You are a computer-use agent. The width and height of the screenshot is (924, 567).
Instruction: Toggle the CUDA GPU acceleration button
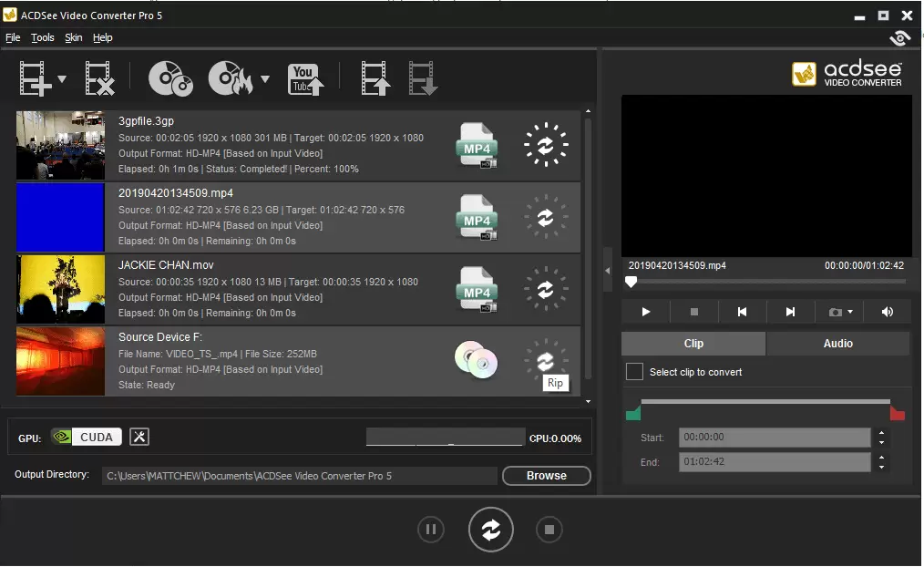pyautogui.click(x=86, y=437)
